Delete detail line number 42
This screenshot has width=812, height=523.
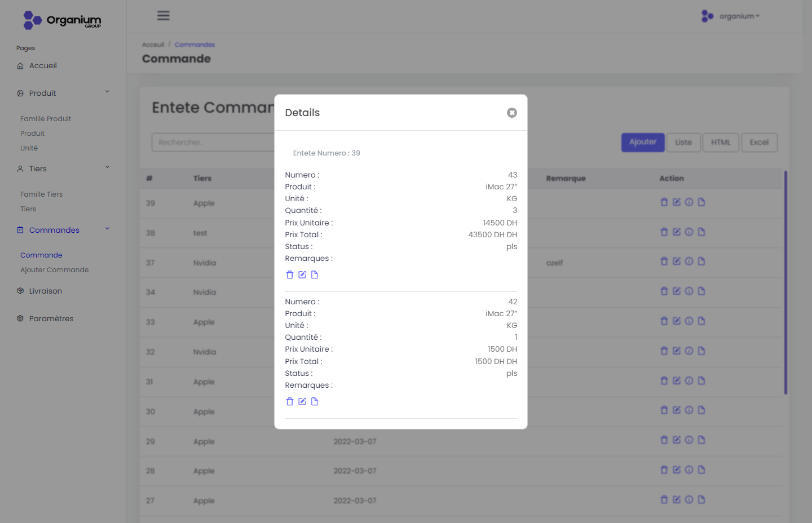click(290, 402)
